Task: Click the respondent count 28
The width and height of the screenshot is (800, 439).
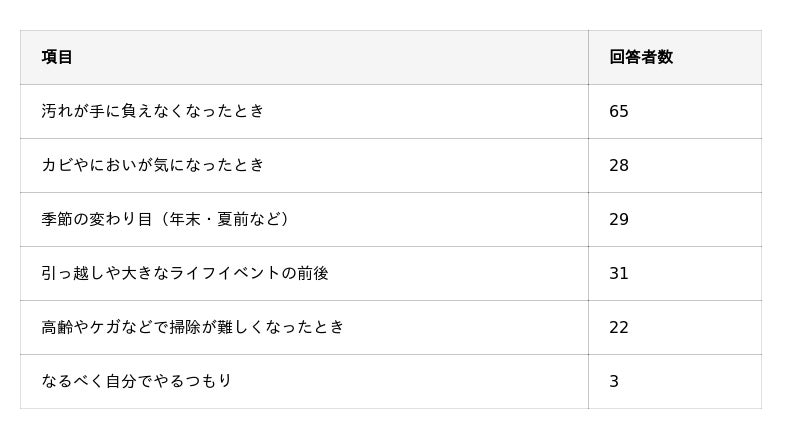Action: (619, 165)
